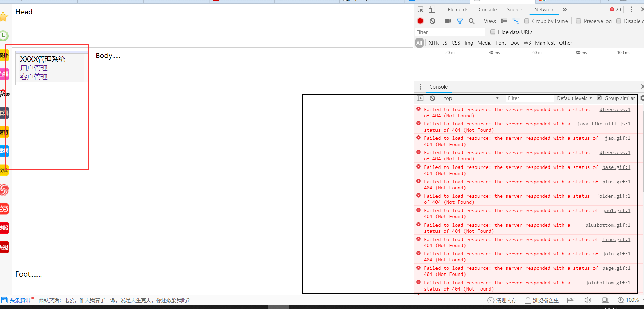This screenshot has height=309, width=644.
Task: Click the 100% zoom level text
Action: 632,300
